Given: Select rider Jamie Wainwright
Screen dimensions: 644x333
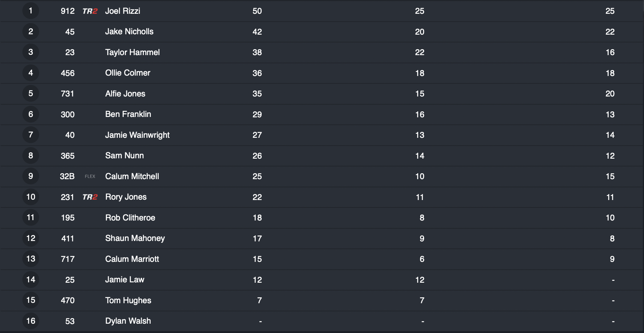Looking at the screenshot, I should click(x=137, y=135).
